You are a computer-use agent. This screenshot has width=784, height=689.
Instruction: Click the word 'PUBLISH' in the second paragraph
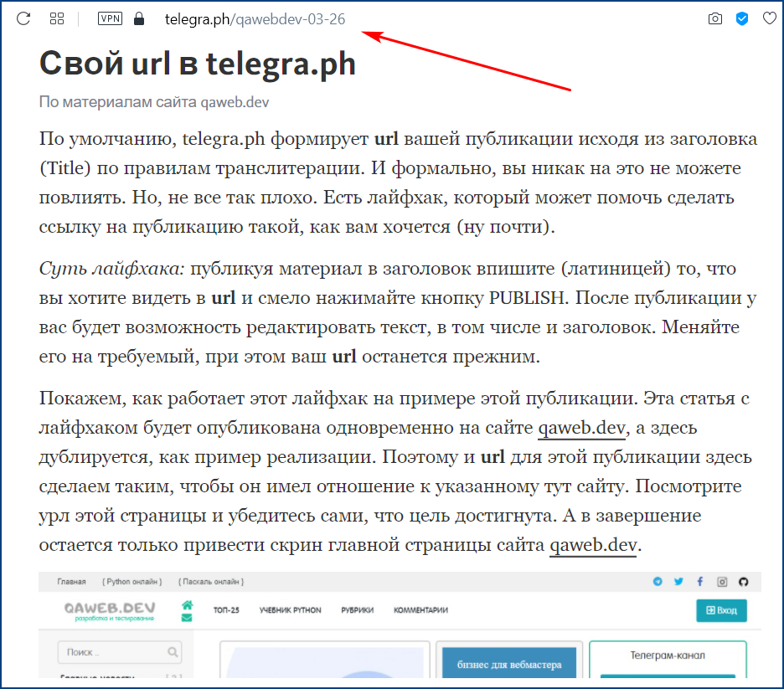(x=527, y=298)
